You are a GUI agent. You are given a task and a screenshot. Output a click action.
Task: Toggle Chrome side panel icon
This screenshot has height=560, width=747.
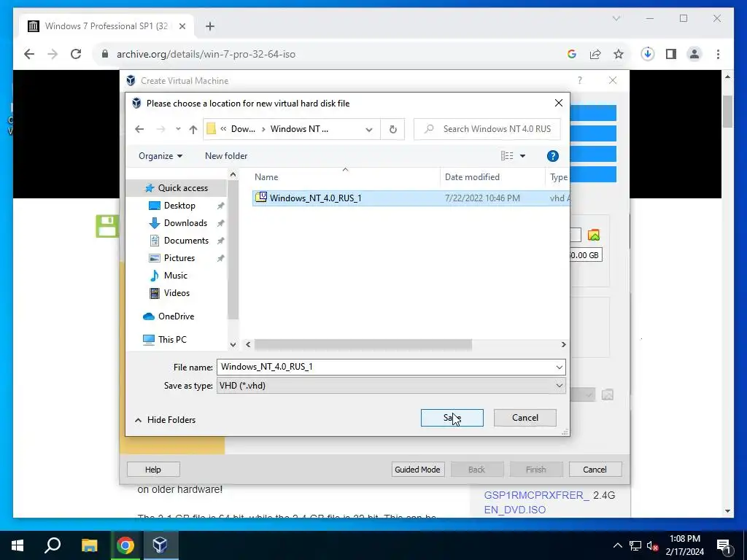pyautogui.click(x=671, y=54)
